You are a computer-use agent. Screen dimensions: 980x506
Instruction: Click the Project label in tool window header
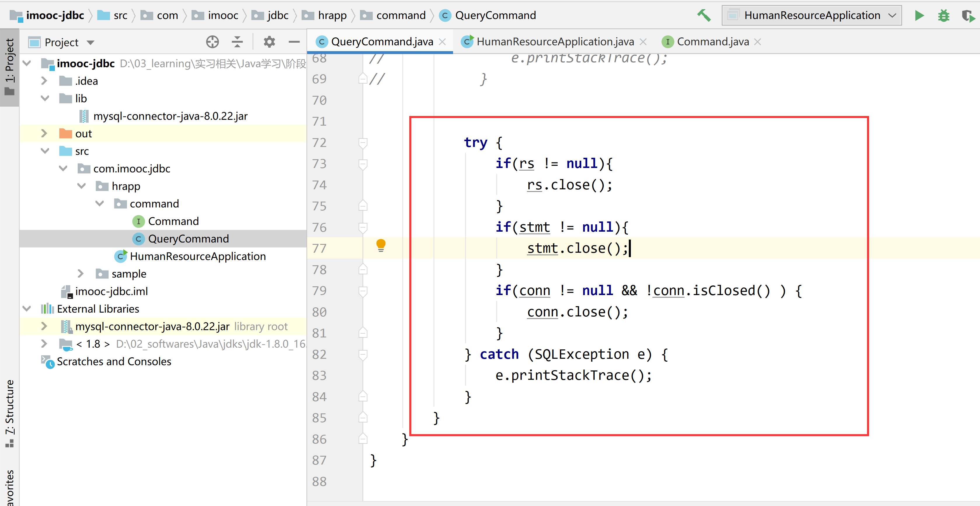[61, 42]
